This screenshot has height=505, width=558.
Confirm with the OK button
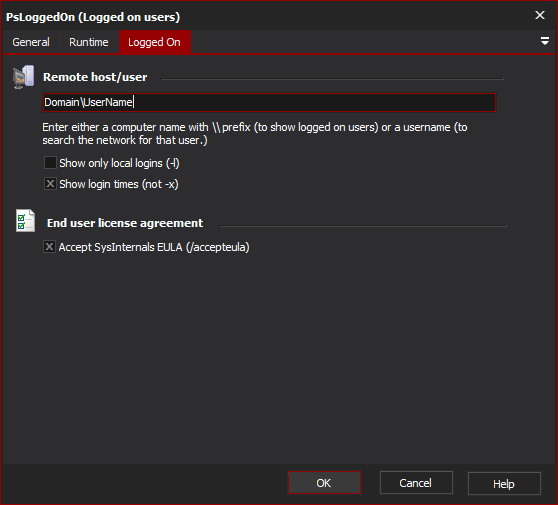(324, 483)
